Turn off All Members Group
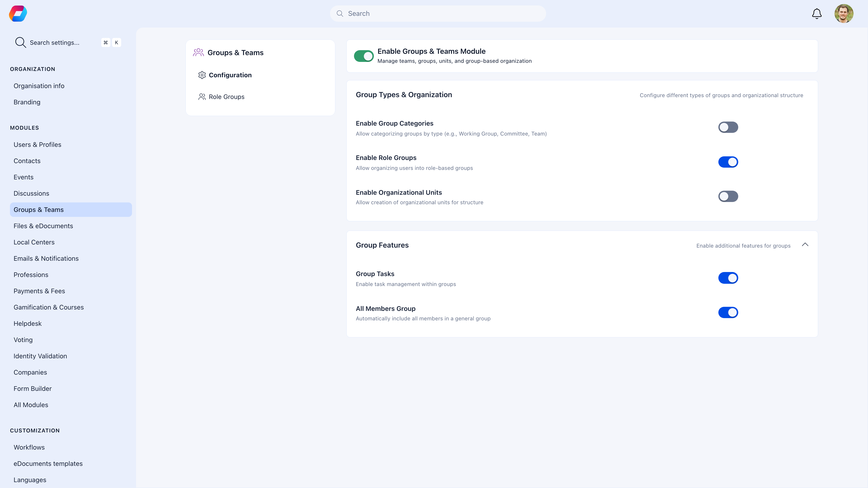This screenshot has width=868, height=488. pyautogui.click(x=728, y=312)
